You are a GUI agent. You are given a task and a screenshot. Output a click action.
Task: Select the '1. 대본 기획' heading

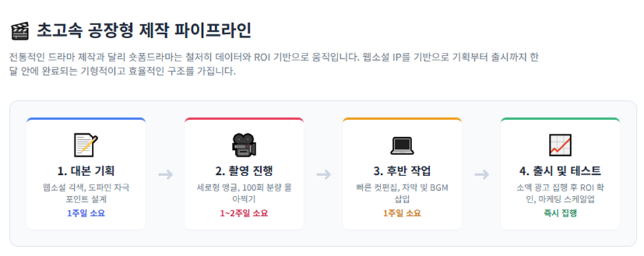[86, 172]
